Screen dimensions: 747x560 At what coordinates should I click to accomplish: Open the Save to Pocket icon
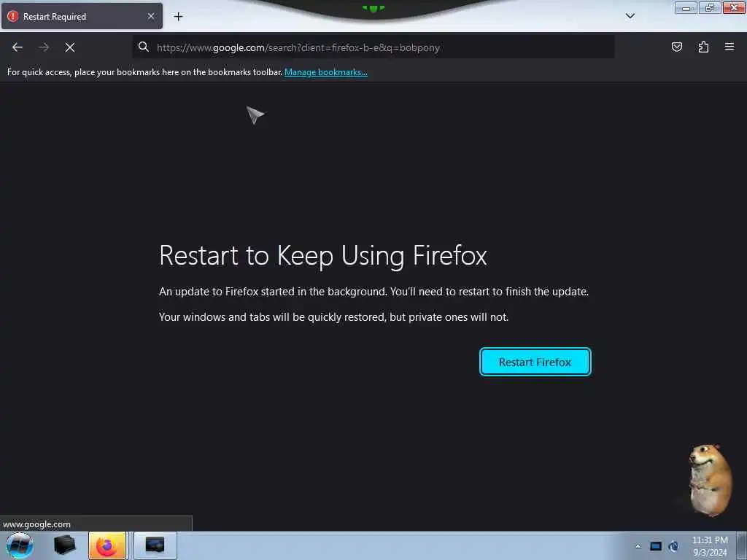676,47
